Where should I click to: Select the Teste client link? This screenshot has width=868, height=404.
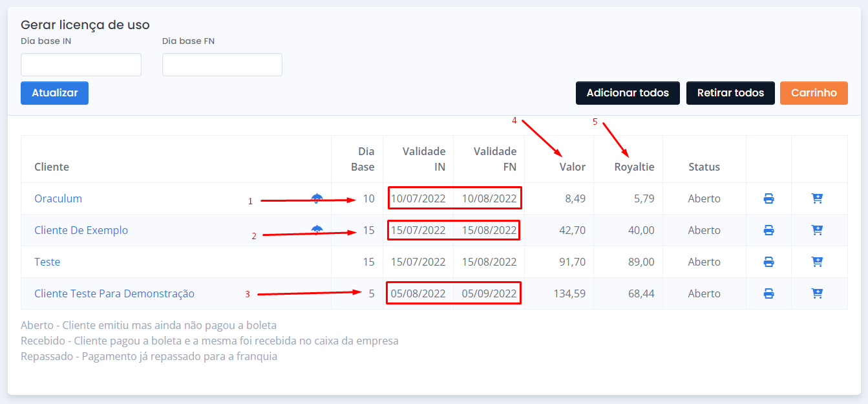[x=47, y=262]
